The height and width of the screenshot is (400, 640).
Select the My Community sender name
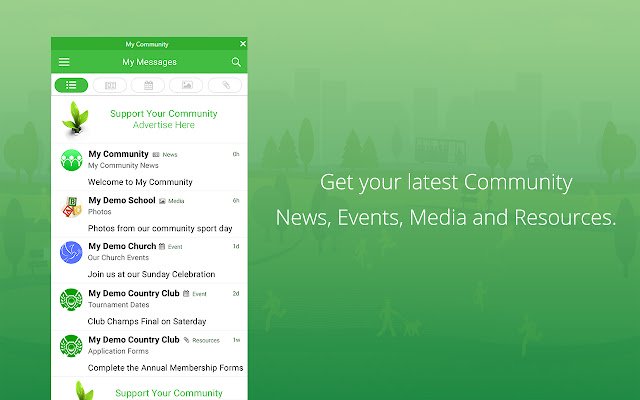(118, 154)
